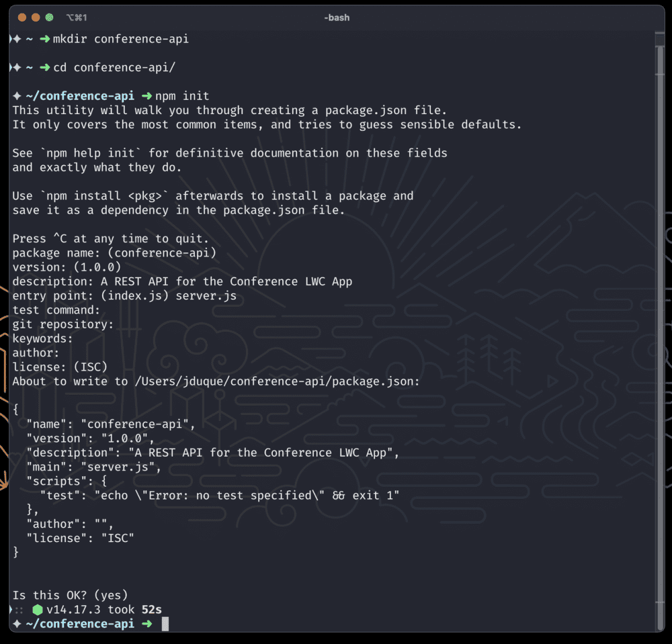Click the star prompt icon on the last line

tap(17, 624)
